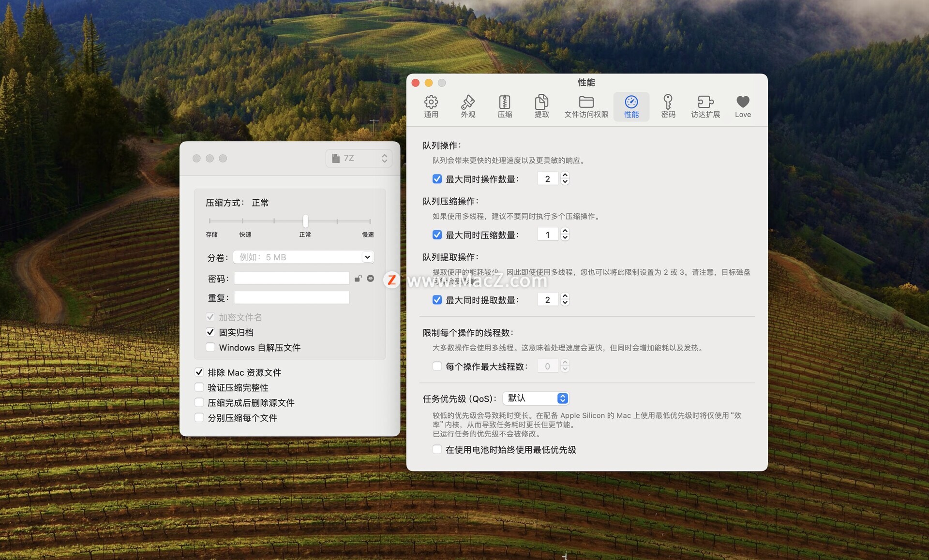Enable 压缩完成后删除源文件 checkbox
This screenshot has height=560, width=929.
point(199,402)
